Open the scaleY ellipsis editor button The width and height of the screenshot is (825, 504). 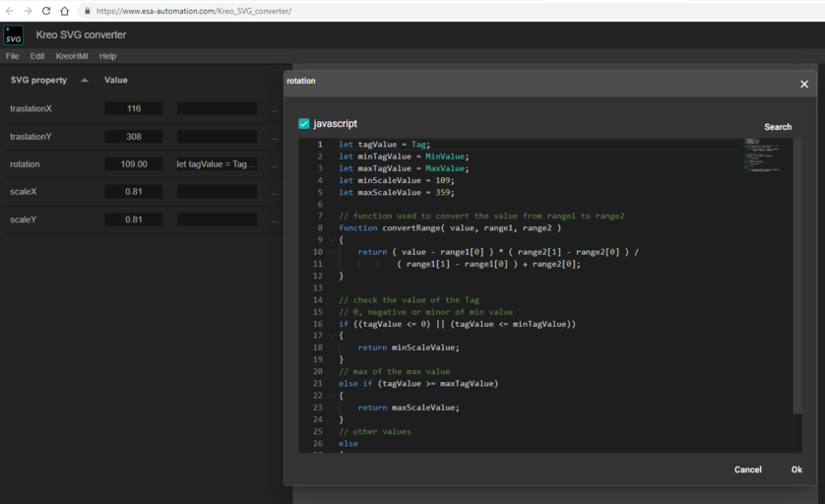coord(275,220)
